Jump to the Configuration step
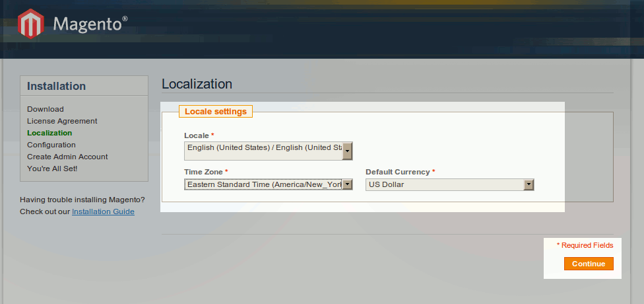The image size is (644, 304). [51, 145]
